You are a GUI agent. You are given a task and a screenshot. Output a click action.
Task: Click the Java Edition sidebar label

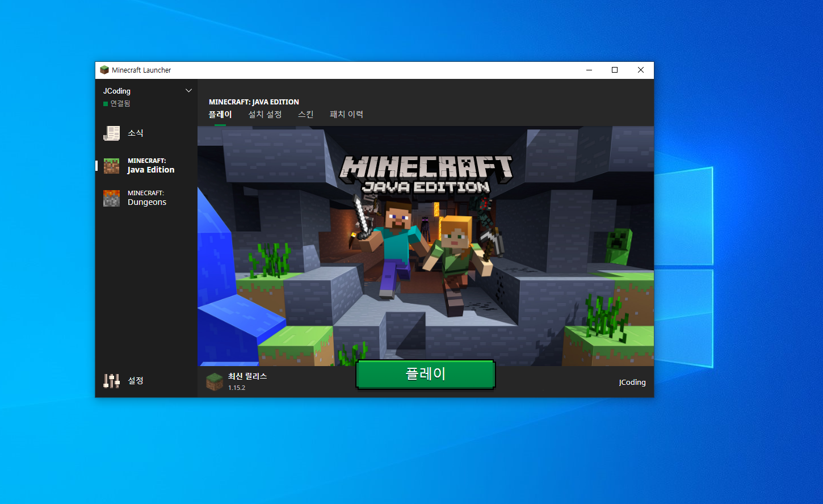pyautogui.click(x=151, y=166)
